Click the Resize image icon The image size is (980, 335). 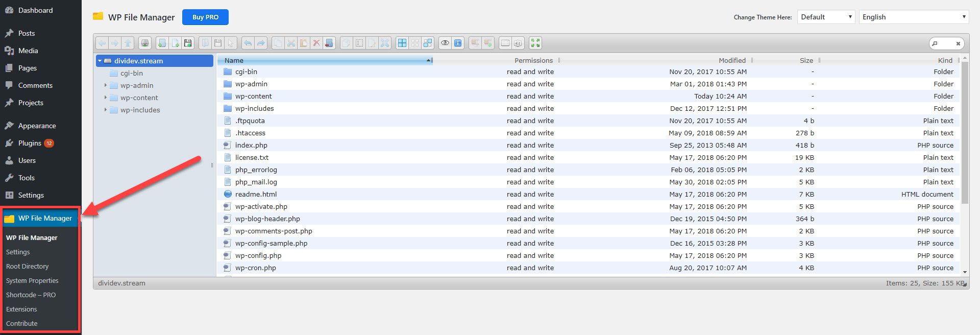[x=385, y=43]
